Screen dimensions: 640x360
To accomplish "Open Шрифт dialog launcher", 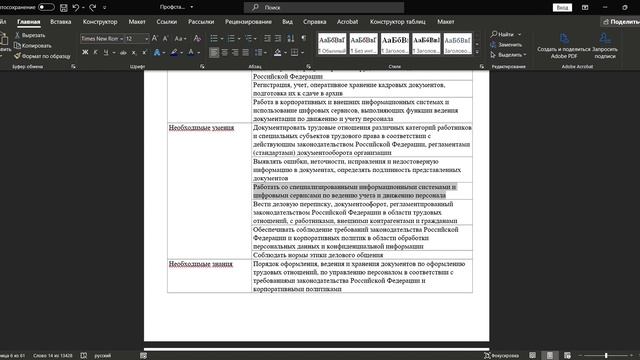I will (x=202, y=66).
